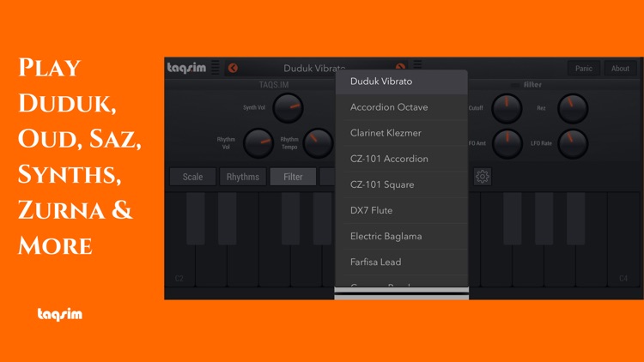The image size is (644, 362).
Task: Click the LFO Rate knob
Action: click(573, 143)
